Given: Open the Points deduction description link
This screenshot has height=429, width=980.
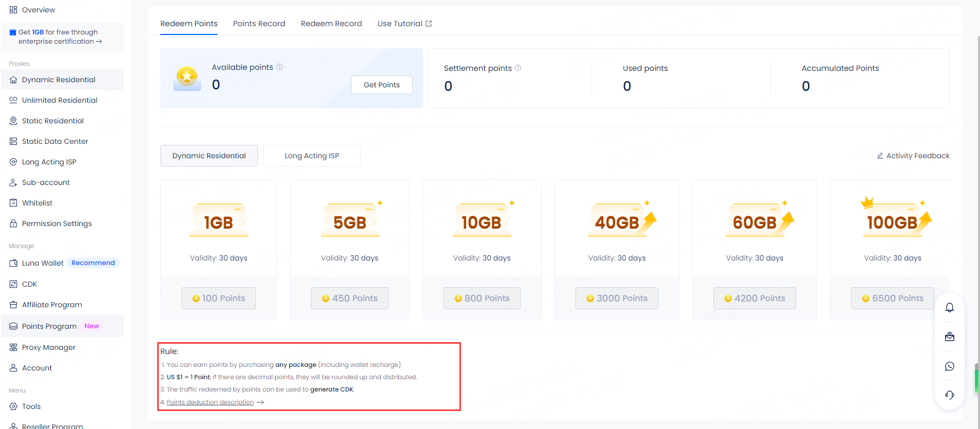Looking at the screenshot, I should click(x=210, y=402).
